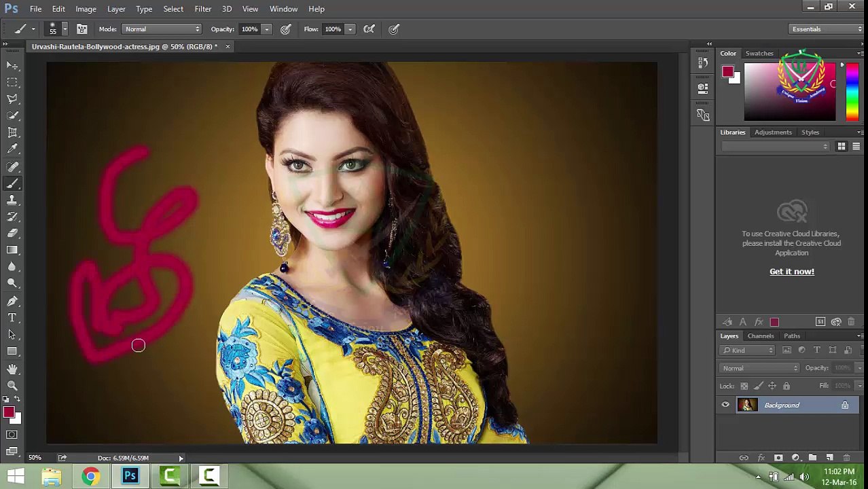Switch to the Paths tab
The height and width of the screenshot is (489, 868).
point(792,336)
